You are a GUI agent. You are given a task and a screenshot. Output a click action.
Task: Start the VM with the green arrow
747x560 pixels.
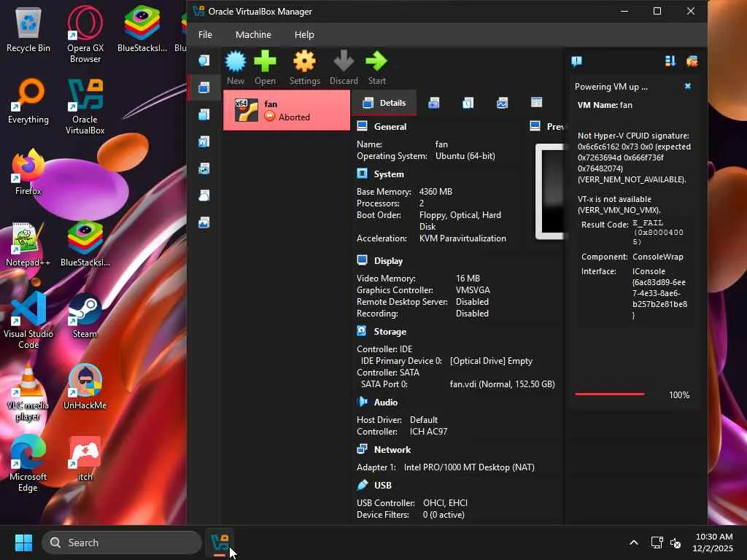376,62
